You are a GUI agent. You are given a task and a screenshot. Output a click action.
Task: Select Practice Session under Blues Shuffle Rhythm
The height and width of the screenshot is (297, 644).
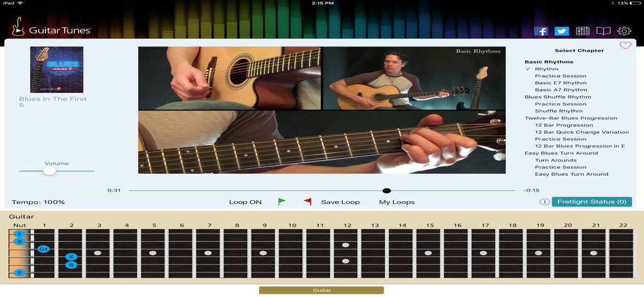(x=560, y=104)
